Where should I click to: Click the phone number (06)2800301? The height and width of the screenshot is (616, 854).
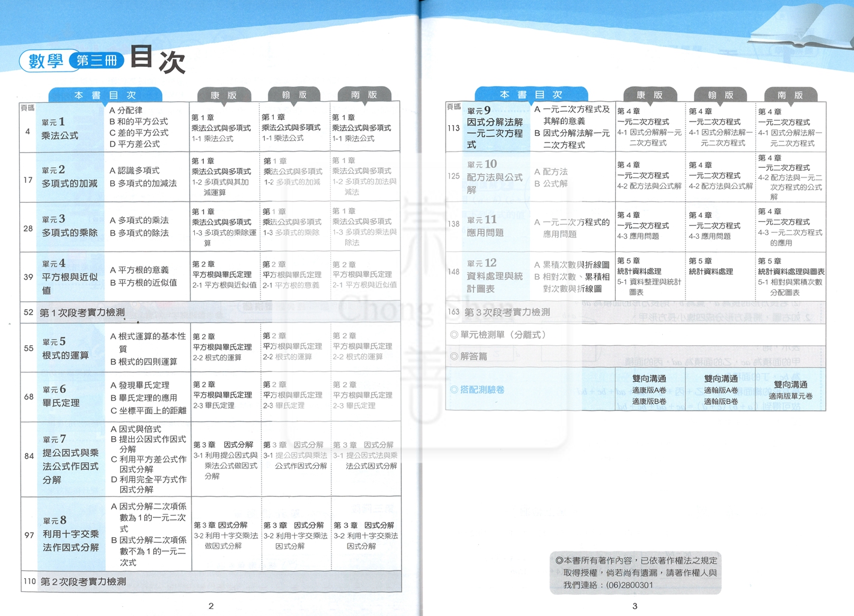click(629, 585)
